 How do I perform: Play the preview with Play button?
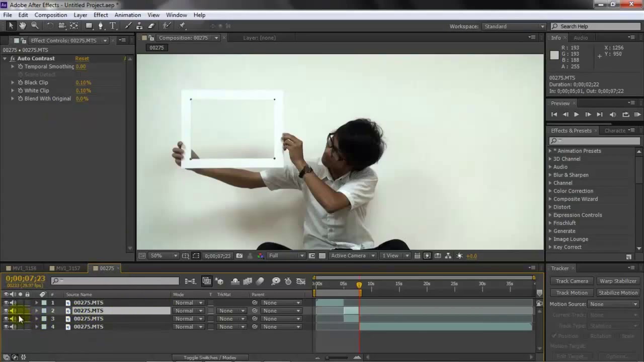[x=577, y=115]
